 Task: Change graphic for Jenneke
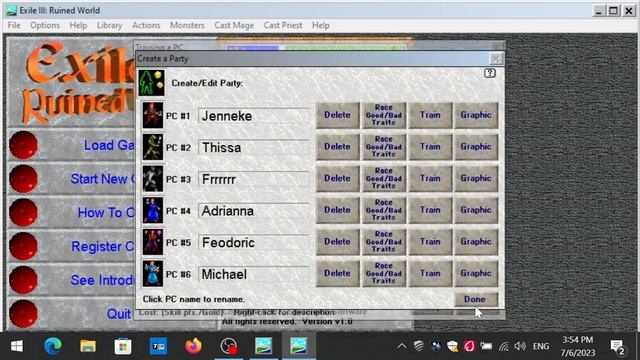point(476,115)
